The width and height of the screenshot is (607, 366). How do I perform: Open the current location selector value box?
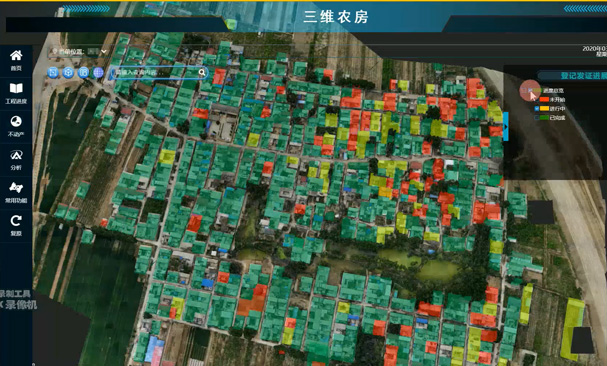pyautogui.click(x=93, y=51)
